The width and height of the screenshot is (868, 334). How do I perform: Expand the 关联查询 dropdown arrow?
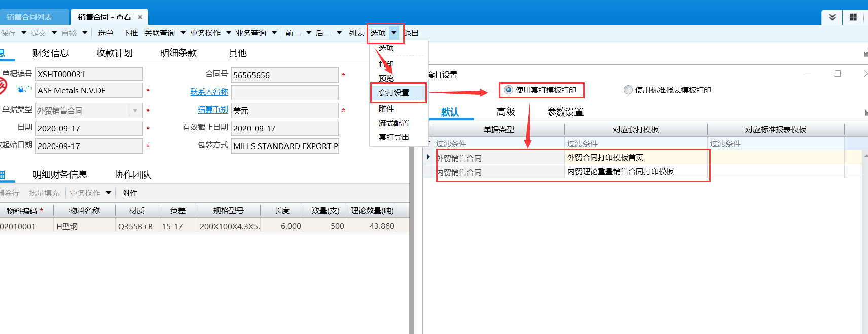[x=183, y=33]
